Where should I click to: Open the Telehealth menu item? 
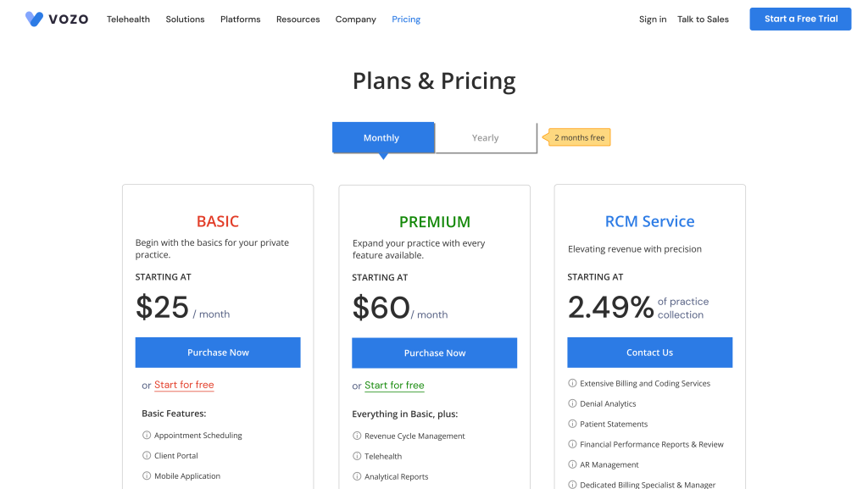coord(129,19)
